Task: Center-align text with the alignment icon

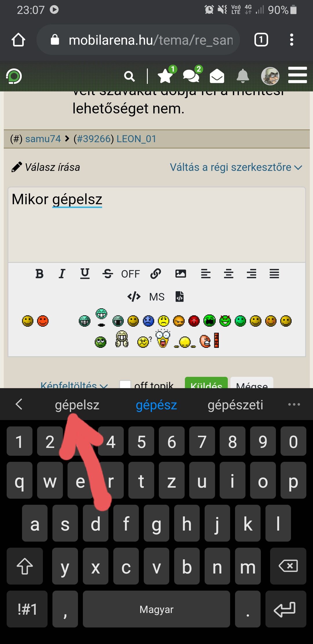Action: point(229,274)
